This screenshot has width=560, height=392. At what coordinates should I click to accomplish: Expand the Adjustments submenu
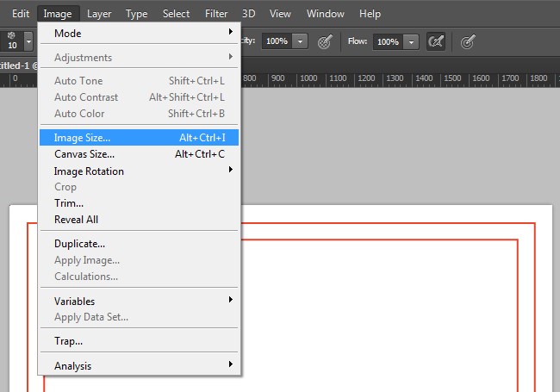pyautogui.click(x=139, y=57)
